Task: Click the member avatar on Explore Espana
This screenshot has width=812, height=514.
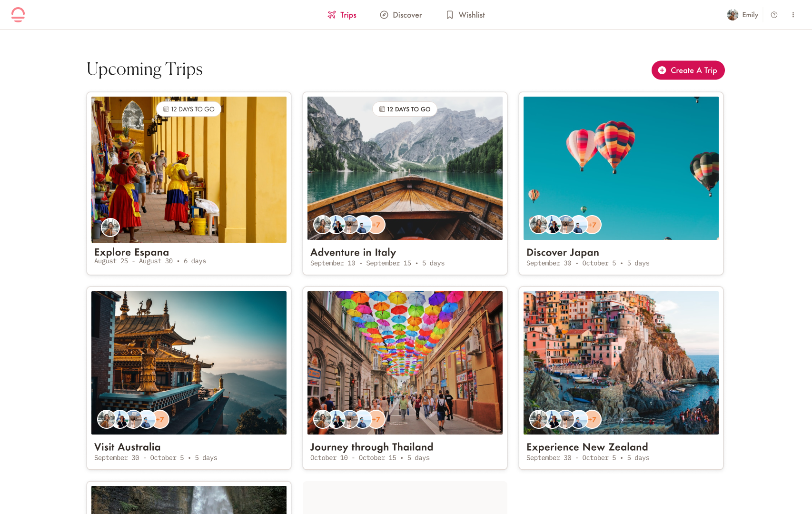Action: [110, 227]
